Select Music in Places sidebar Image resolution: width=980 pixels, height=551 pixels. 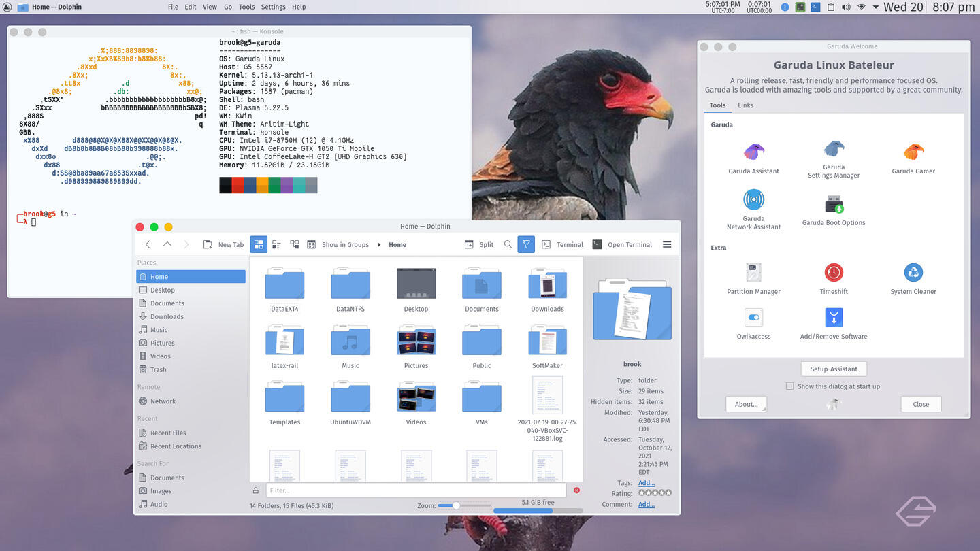(x=191, y=330)
